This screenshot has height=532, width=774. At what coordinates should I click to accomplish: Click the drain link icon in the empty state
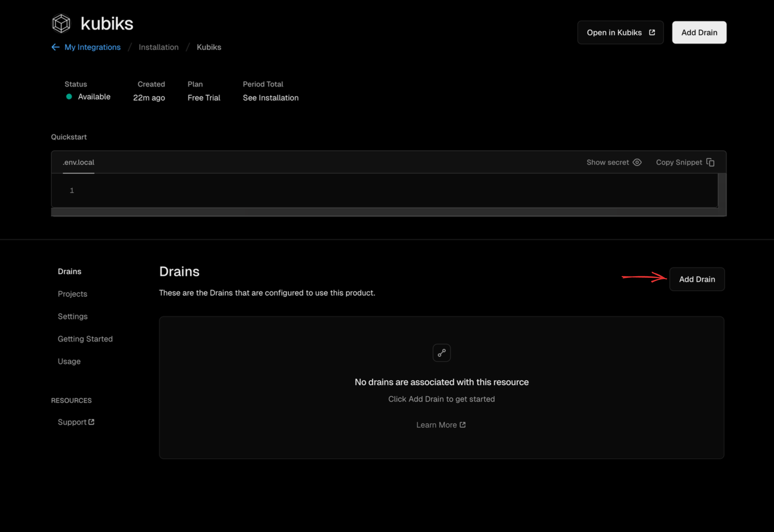click(441, 353)
